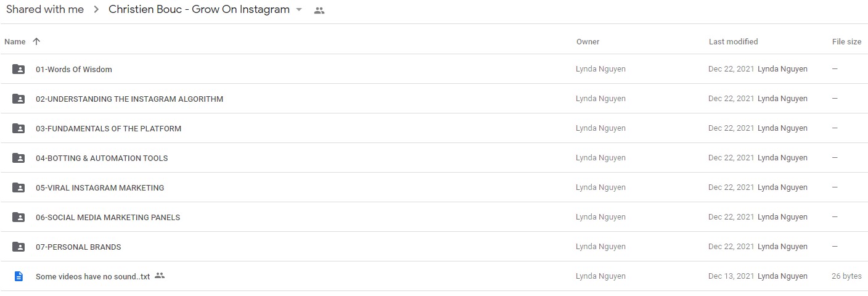Sort files by the Name column header
Viewport: 868px width, 296px height.
tap(15, 42)
